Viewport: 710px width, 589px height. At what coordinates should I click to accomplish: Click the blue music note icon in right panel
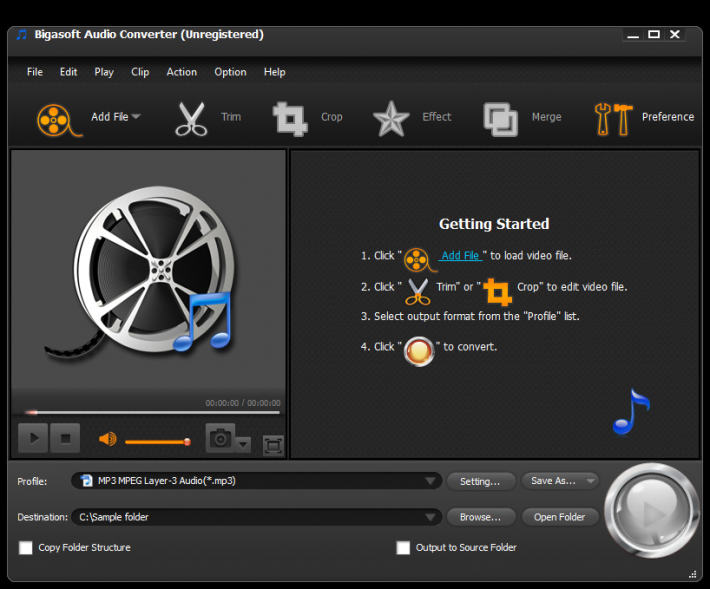coord(631,411)
